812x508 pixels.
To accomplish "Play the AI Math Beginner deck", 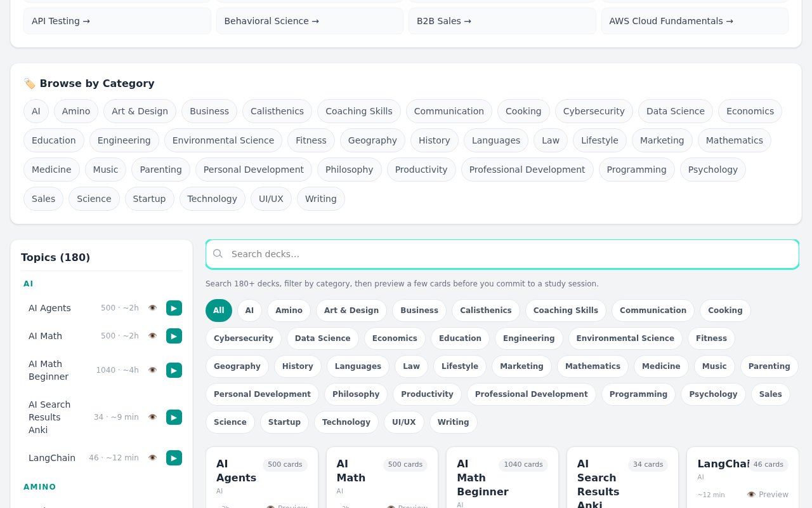I will pos(174,370).
